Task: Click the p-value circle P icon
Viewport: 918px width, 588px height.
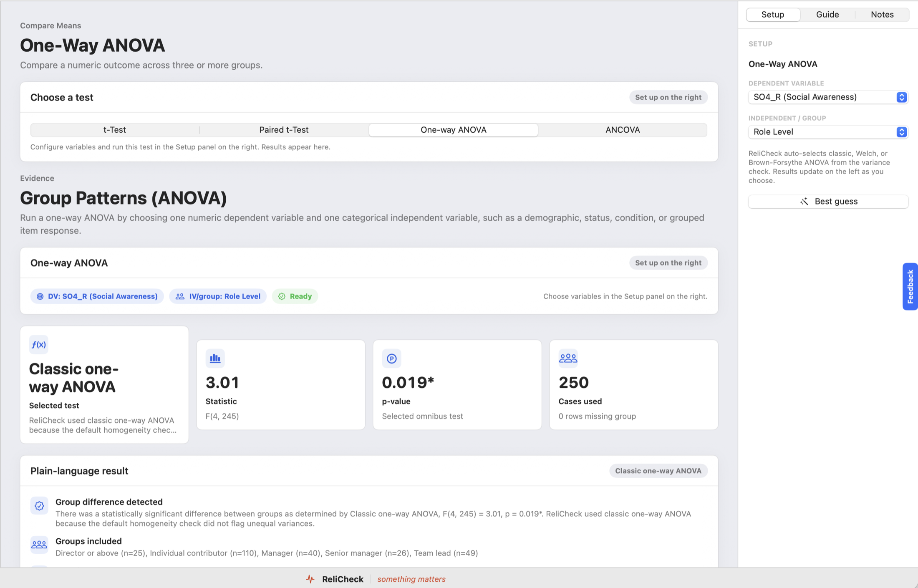Action: click(x=392, y=358)
